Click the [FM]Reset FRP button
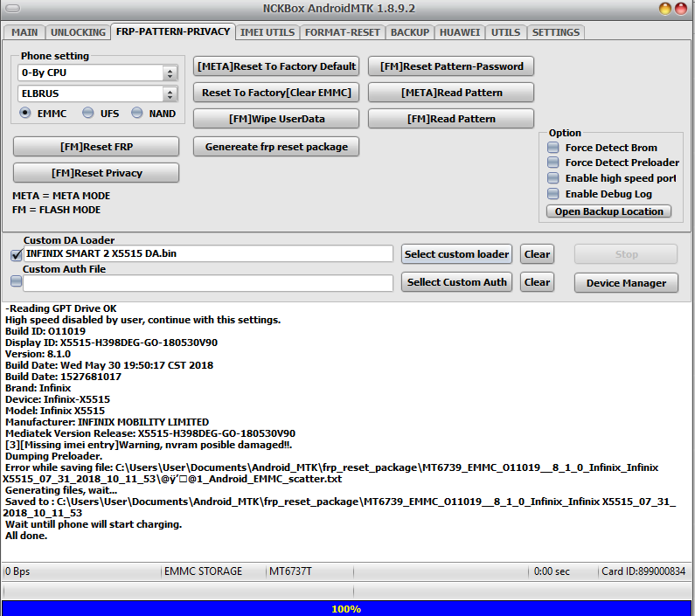The width and height of the screenshot is (695, 616). click(96, 147)
